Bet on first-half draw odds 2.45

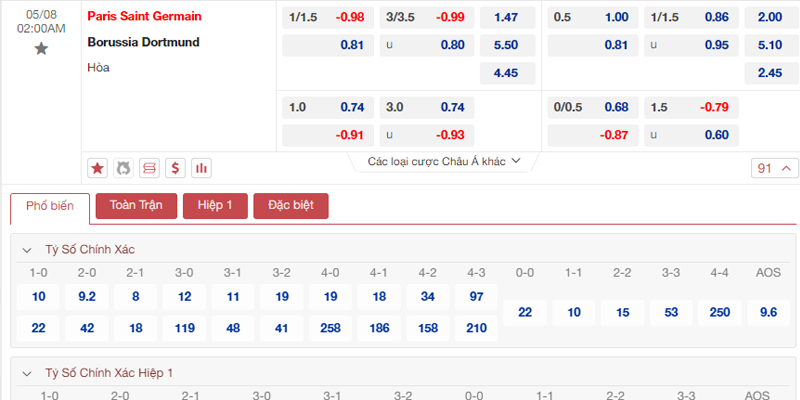[771, 73]
